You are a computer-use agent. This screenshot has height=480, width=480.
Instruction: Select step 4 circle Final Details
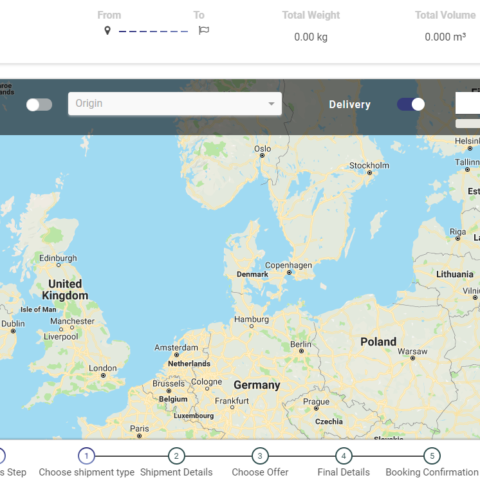[344, 456]
